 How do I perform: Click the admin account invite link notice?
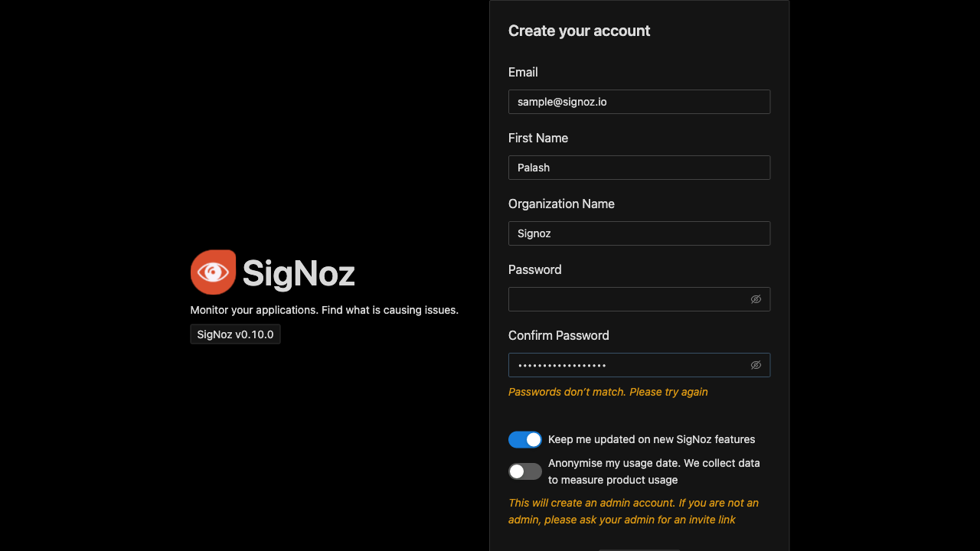[633, 511]
